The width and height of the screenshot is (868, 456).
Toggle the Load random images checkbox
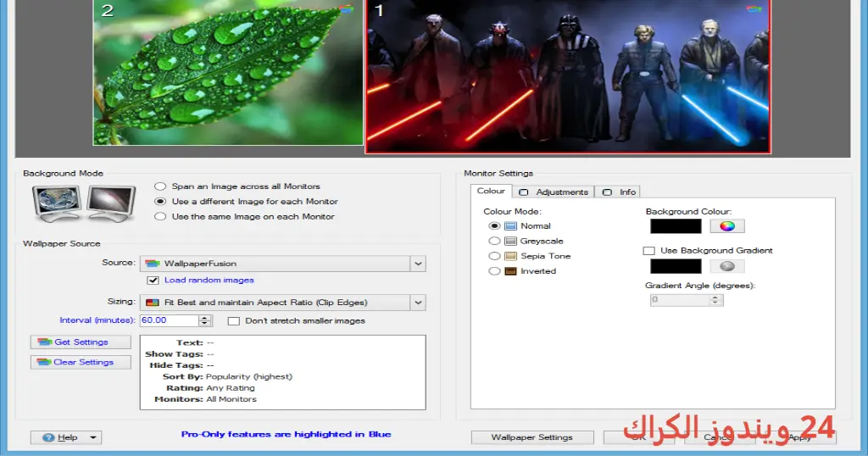pos(153,281)
